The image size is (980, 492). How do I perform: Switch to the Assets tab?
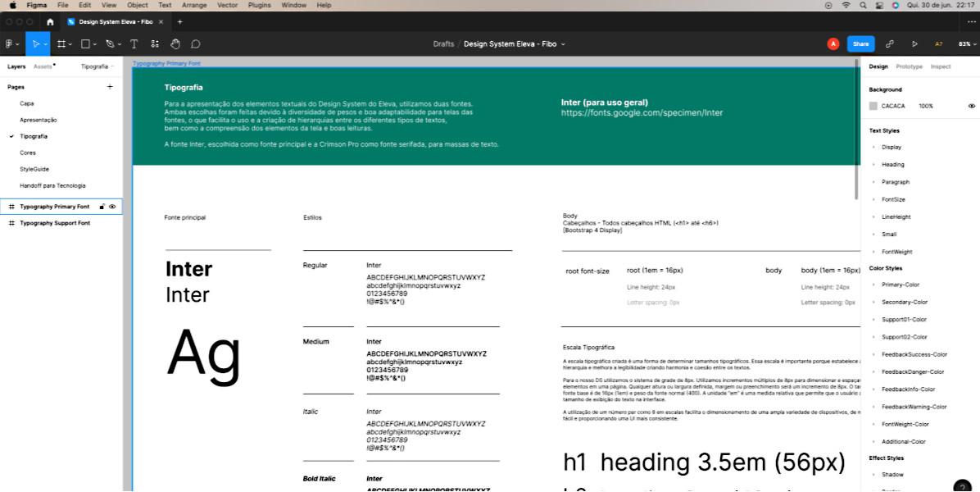[43, 66]
